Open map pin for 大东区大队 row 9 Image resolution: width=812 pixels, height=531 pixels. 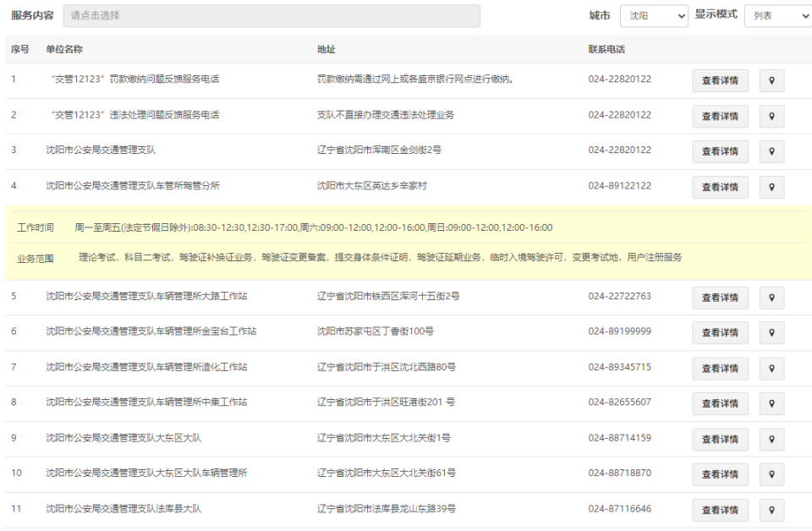pos(771,440)
